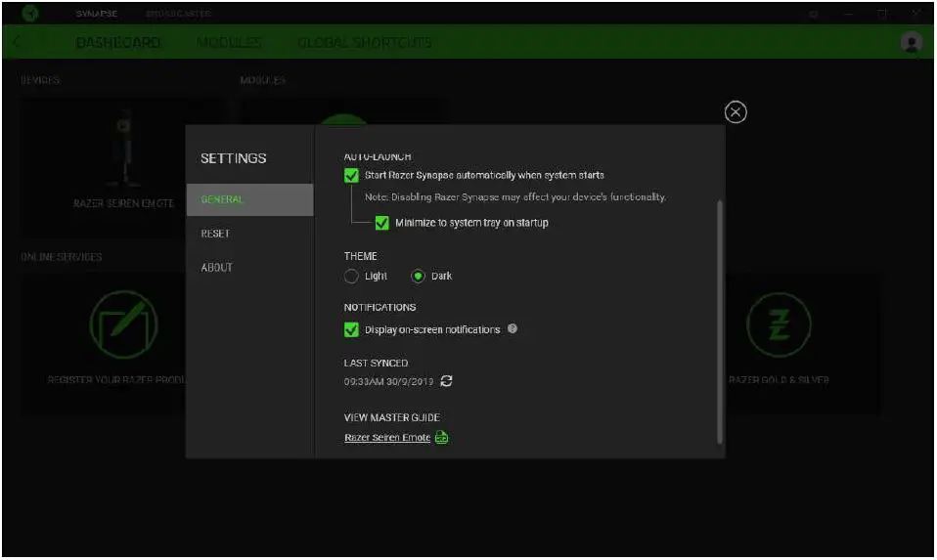
Task: Click the Razer logo in the title bar
Action: coord(30,13)
